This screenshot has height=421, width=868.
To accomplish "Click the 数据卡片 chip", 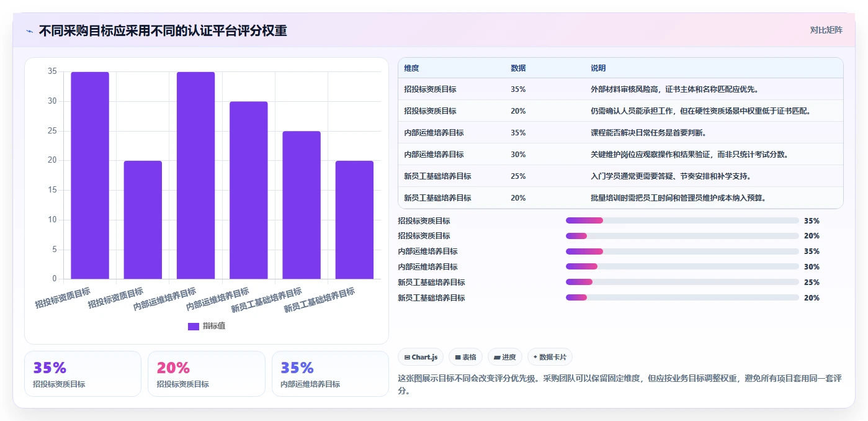I will 550,357.
